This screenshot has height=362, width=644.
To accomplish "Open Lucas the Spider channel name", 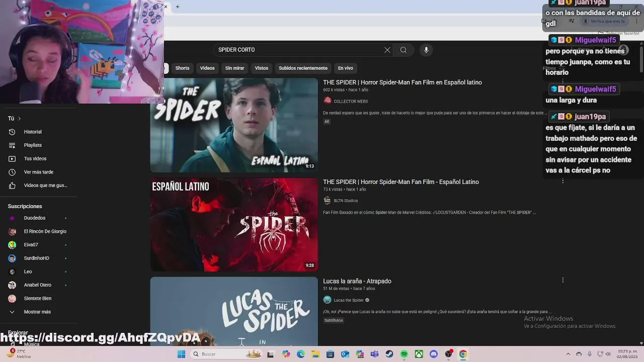I will 349,300.
